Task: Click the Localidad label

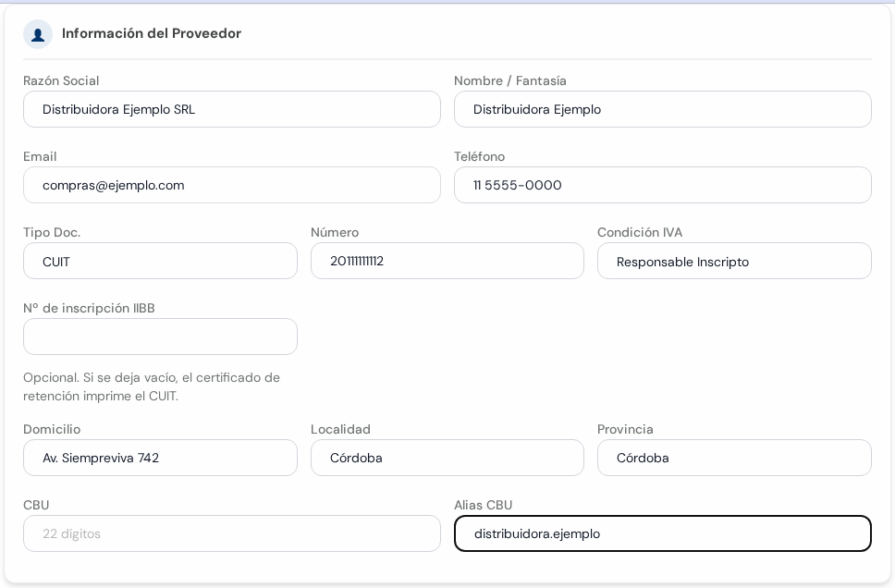Action: (x=341, y=429)
